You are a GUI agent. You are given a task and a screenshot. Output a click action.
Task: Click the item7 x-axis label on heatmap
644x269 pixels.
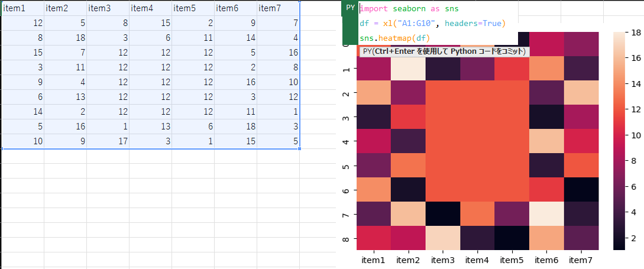pyautogui.click(x=582, y=260)
